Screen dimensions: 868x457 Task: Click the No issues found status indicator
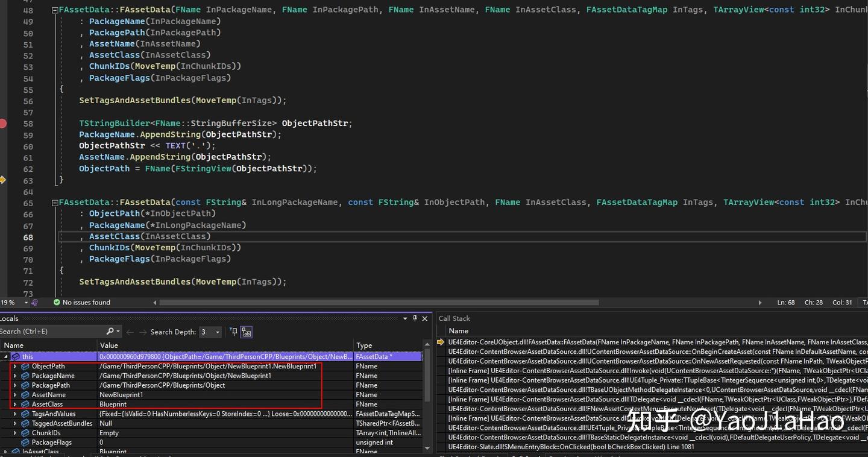81,303
